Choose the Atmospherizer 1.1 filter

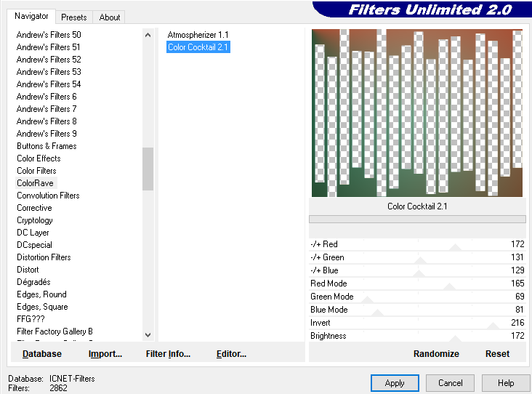[x=198, y=35]
